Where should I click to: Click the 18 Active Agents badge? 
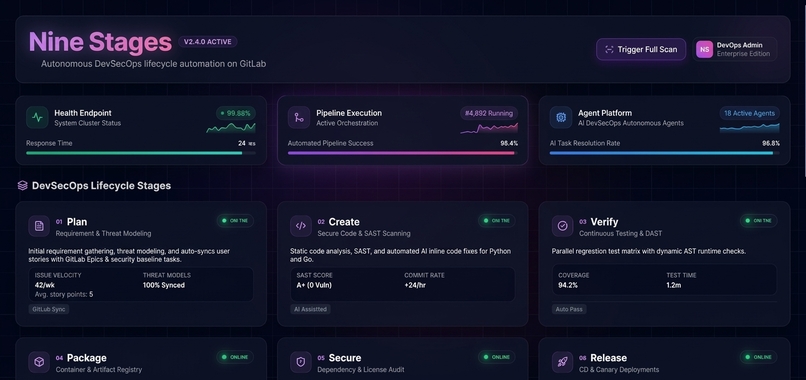click(749, 113)
